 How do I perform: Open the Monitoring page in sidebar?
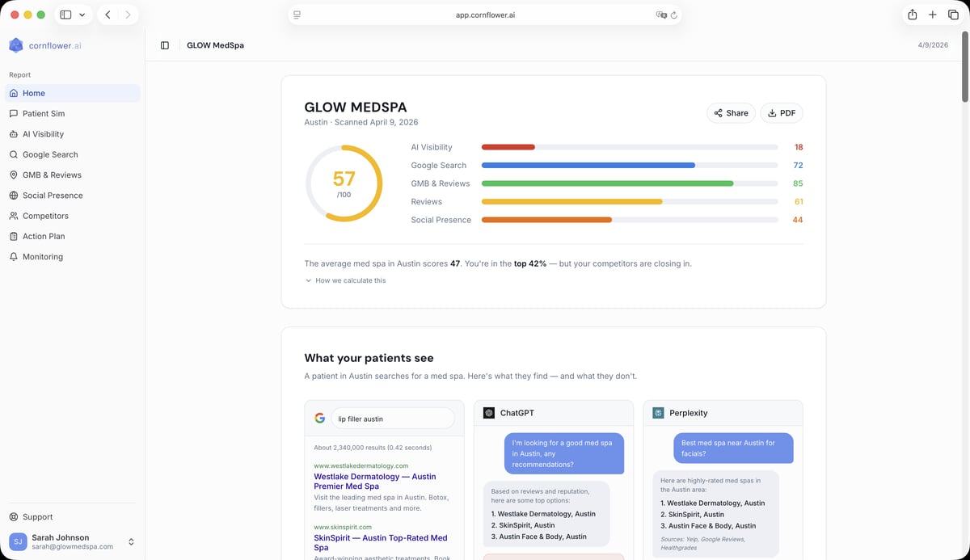coord(73,257)
